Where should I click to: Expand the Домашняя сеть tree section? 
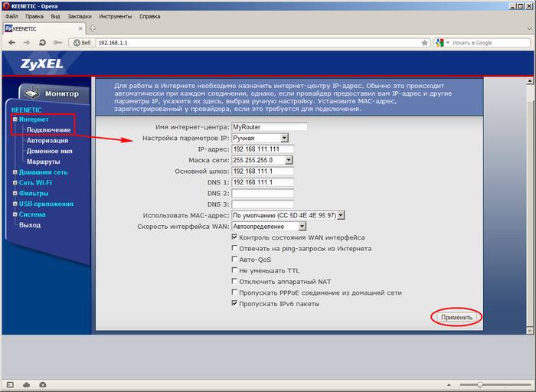15,172
